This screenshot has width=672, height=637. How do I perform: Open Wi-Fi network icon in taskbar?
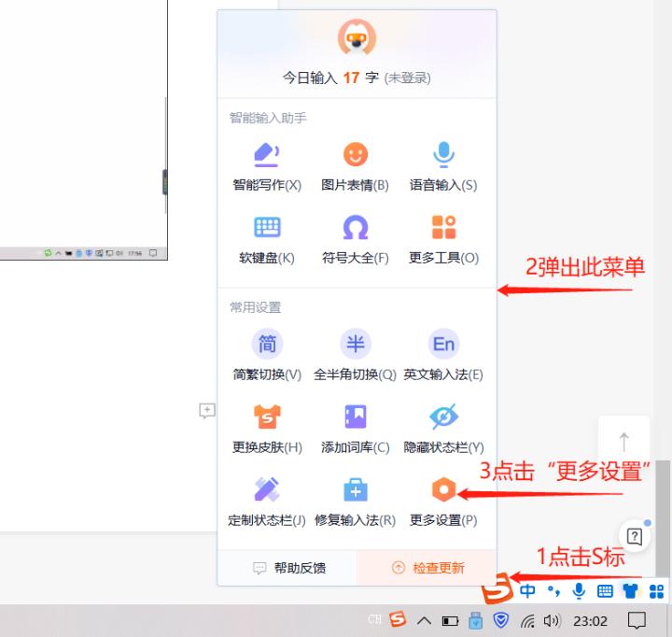click(x=527, y=621)
